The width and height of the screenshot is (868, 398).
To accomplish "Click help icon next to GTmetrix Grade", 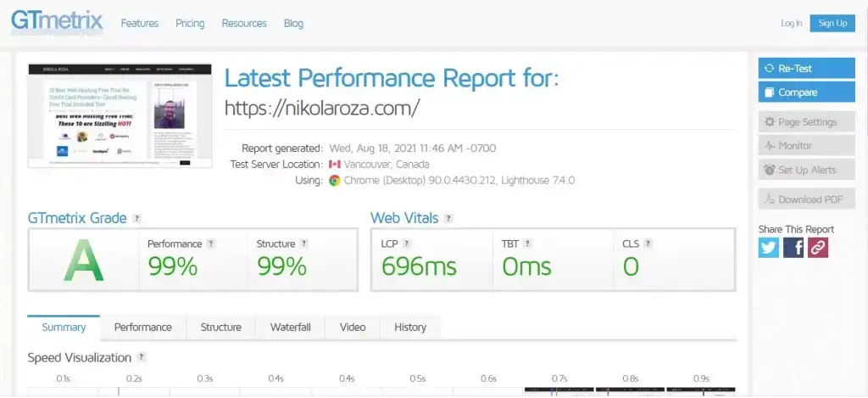I will tap(136, 219).
